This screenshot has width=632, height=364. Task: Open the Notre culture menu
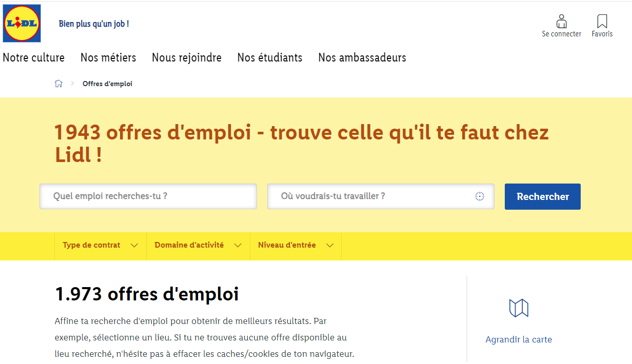tap(34, 57)
